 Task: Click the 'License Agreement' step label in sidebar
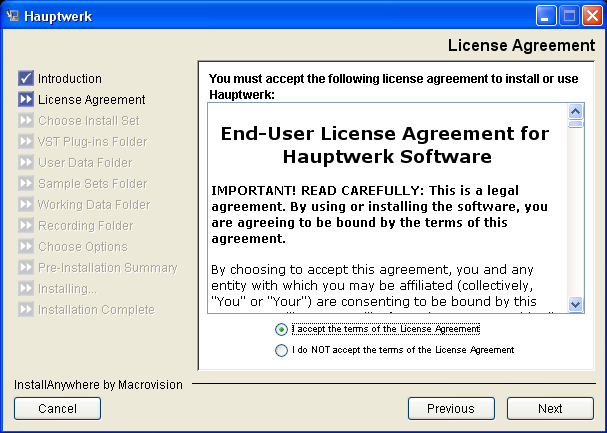[x=92, y=99]
